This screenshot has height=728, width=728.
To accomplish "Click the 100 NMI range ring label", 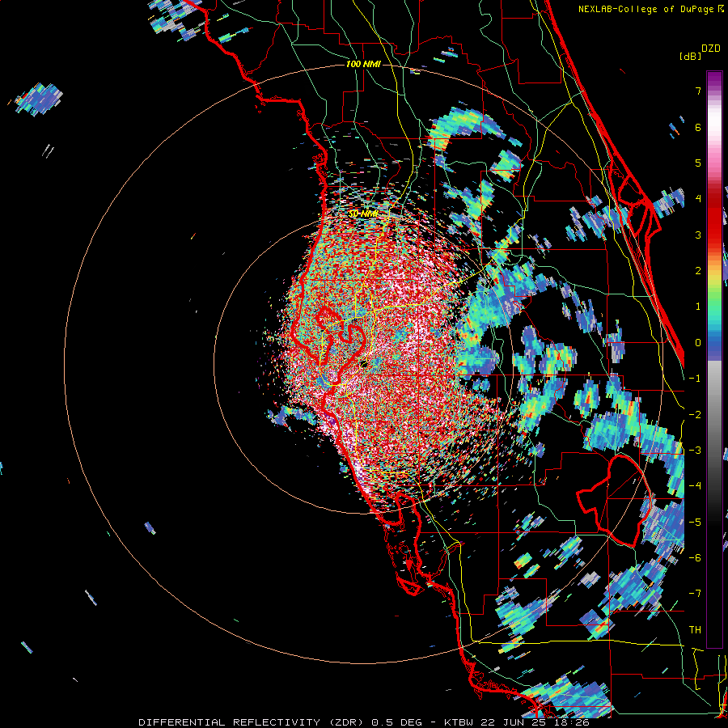I will (x=363, y=64).
